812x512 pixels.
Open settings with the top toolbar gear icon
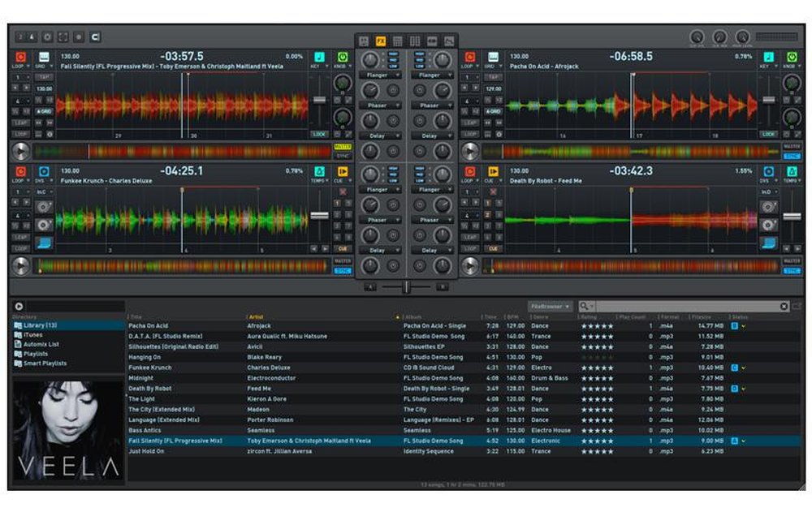[47, 37]
